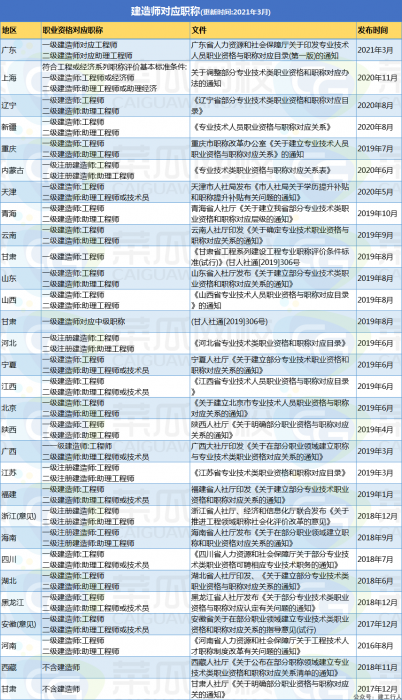Click the 文件 column header

(273, 30)
